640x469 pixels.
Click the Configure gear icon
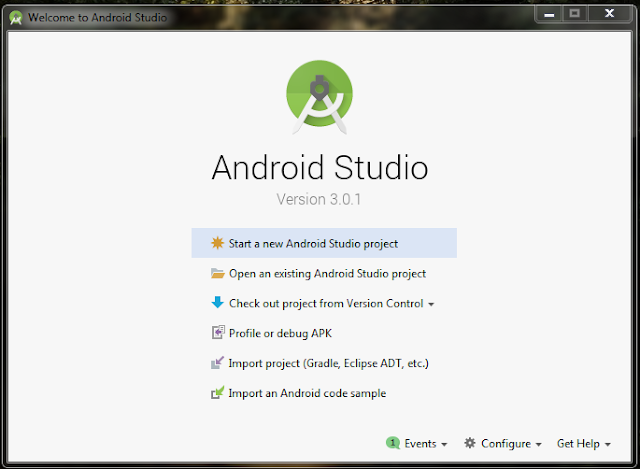(x=470, y=443)
